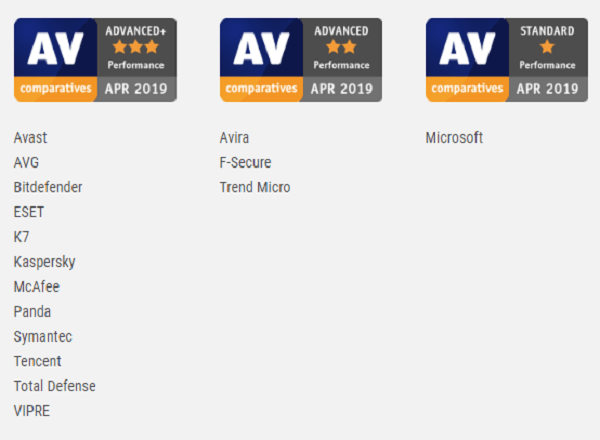Select VIPRE at the list bottom
The height and width of the screenshot is (440, 600).
(x=32, y=411)
